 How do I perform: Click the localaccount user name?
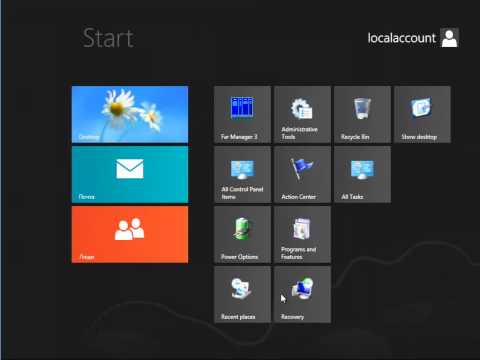402,38
